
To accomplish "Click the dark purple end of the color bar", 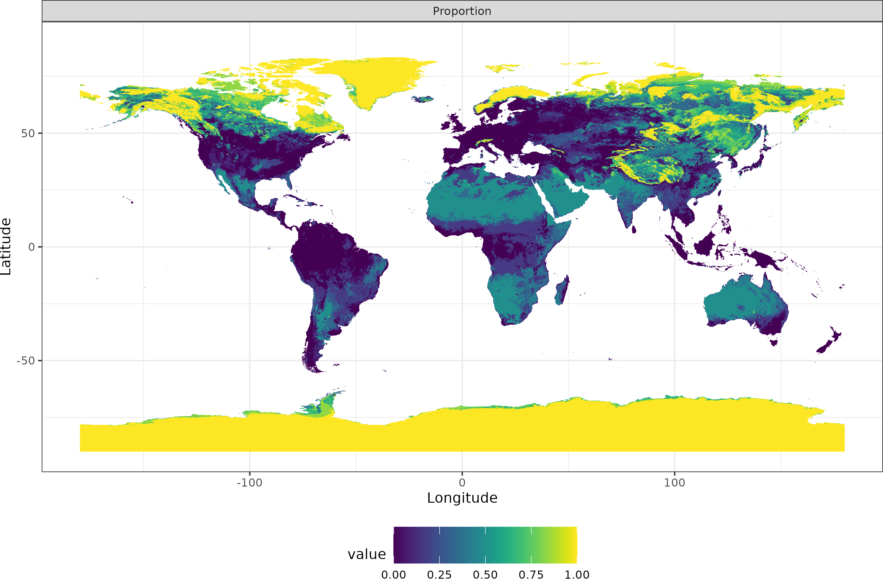I will (x=399, y=545).
